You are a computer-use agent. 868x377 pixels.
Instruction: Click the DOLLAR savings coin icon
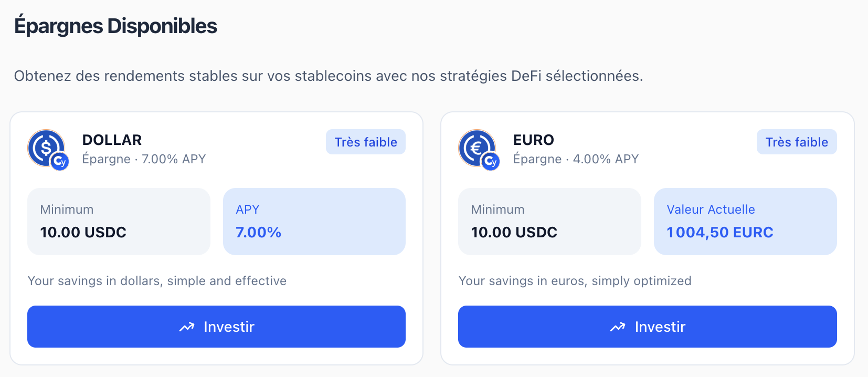(45, 148)
